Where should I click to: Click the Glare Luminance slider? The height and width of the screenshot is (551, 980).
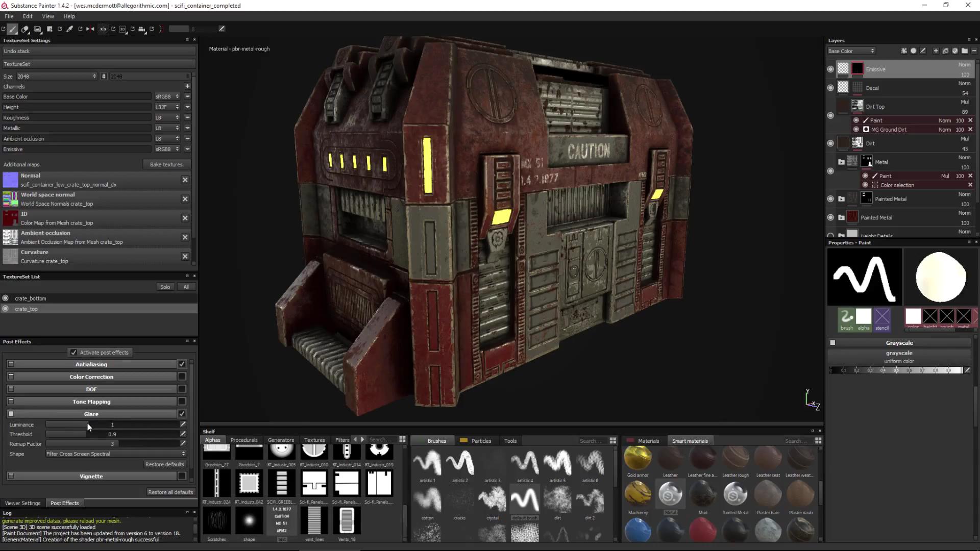112,424
